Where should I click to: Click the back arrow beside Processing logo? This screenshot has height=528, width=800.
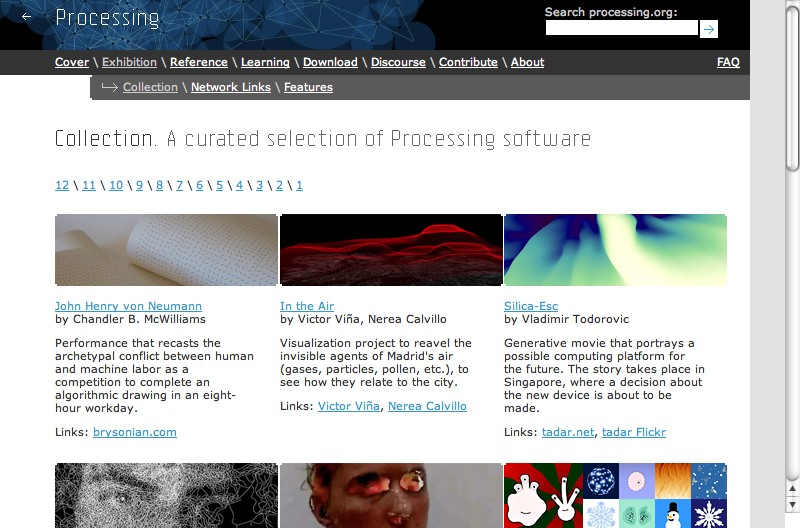point(27,17)
